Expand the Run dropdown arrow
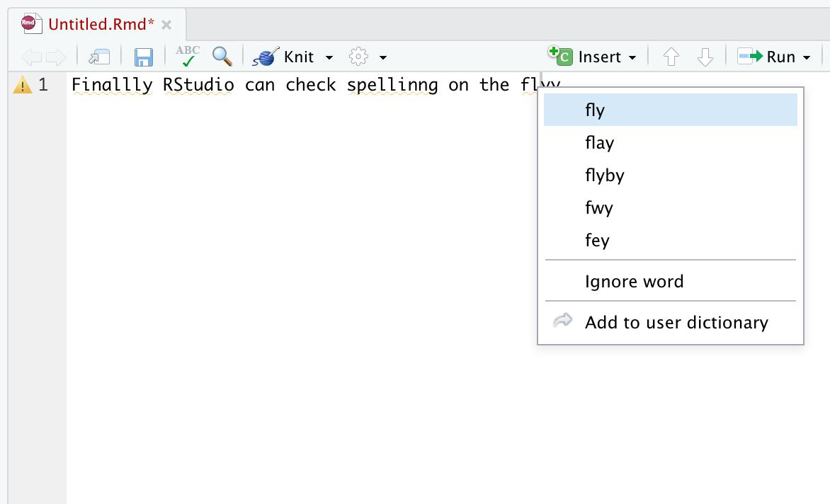 tap(807, 57)
